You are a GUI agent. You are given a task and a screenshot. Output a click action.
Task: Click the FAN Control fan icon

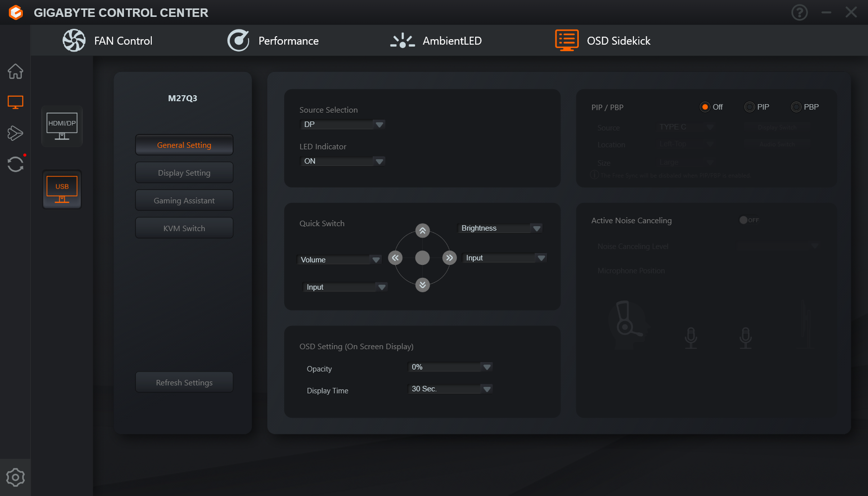74,41
